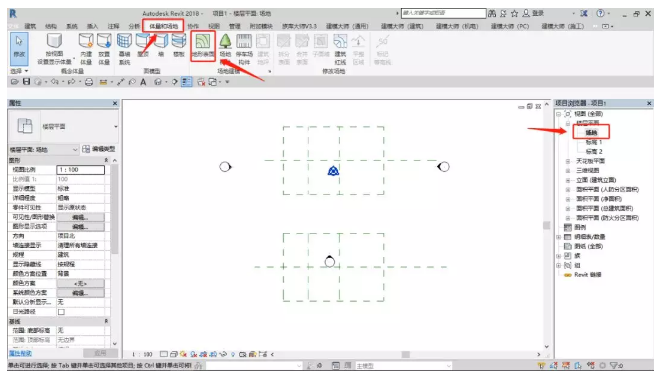Image resolution: width=660 pixels, height=376 pixels.
Task: Open the Annotate (注释) ribbon tab
Action: point(113,26)
